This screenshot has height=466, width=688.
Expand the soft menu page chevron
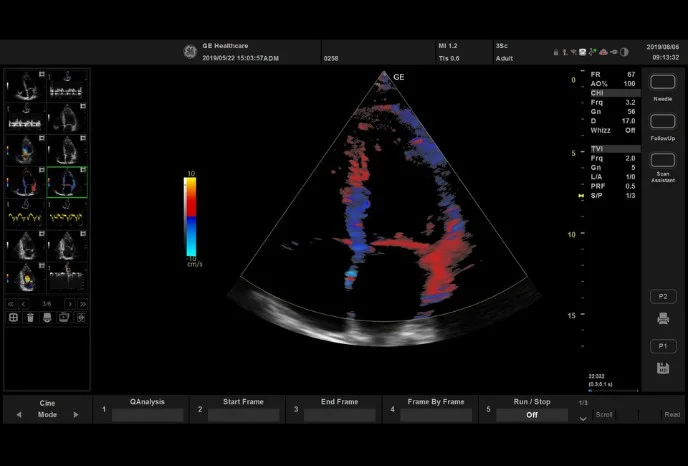583,420
